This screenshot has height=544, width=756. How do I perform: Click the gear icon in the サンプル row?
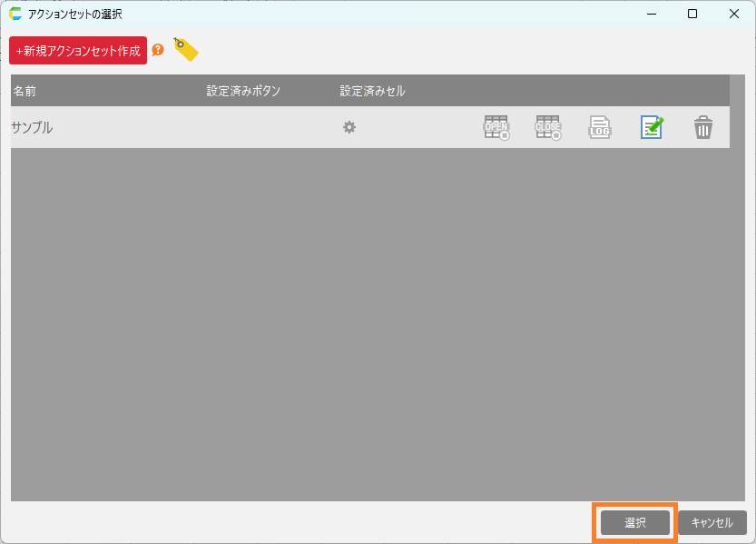tap(349, 128)
